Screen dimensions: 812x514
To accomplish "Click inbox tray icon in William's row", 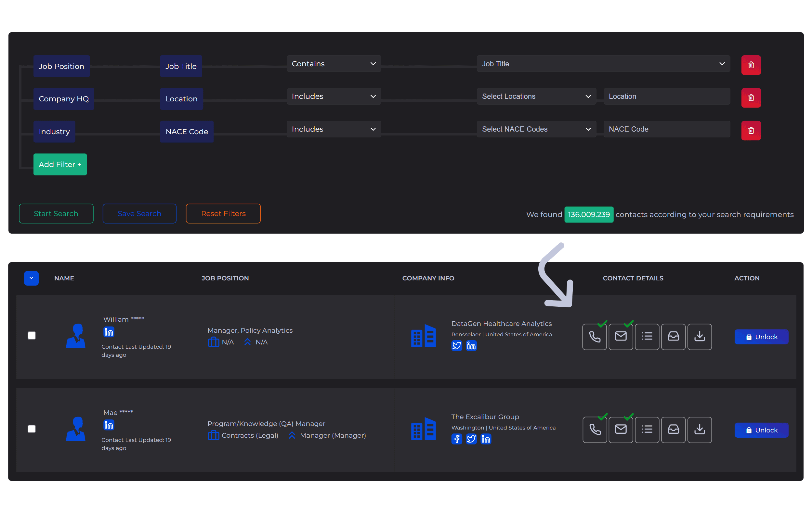I will (674, 337).
